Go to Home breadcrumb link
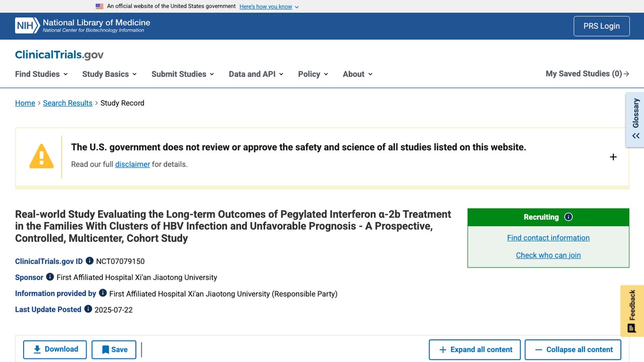This screenshot has width=644, height=362. [25, 103]
